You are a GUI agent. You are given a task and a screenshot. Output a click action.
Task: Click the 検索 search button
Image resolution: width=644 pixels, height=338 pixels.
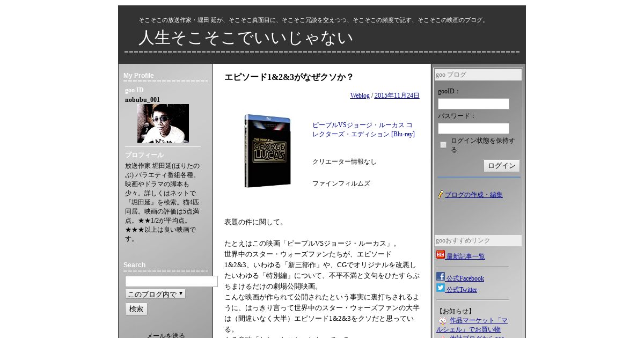click(136, 309)
